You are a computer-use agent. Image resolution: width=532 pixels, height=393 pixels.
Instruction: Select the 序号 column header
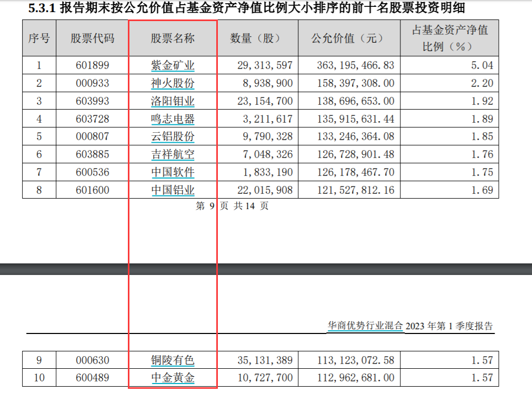(x=39, y=38)
